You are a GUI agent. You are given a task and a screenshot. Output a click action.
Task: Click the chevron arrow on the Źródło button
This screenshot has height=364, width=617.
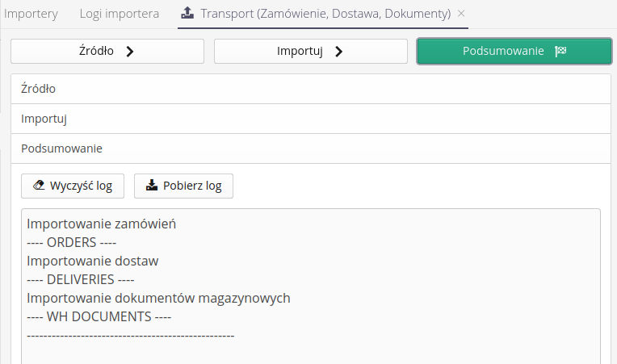click(129, 51)
